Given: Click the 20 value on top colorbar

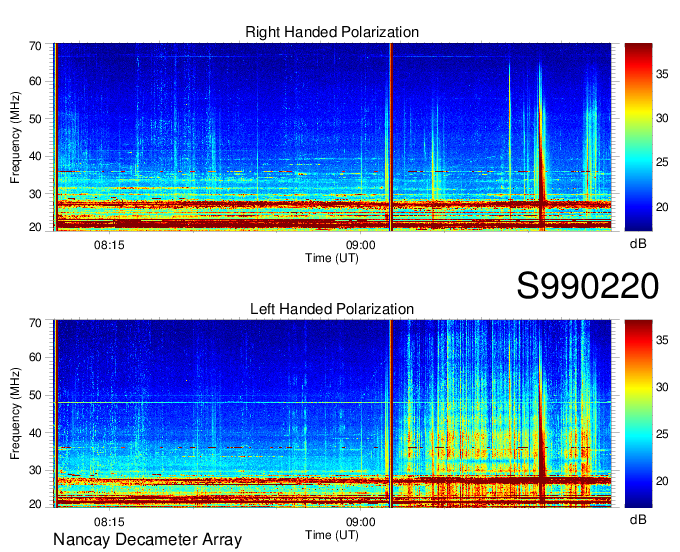Looking at the screenshot, I should click(x=662, y=207).
